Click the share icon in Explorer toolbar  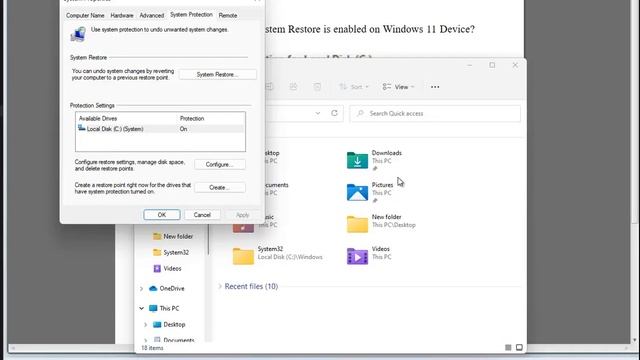click(x=293, y=87)
